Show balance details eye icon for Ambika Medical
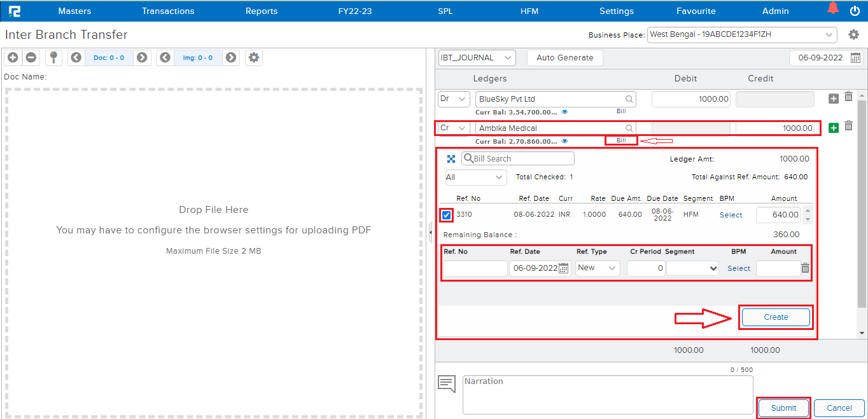This screenshot has width=868, height=419. point(564,141)
